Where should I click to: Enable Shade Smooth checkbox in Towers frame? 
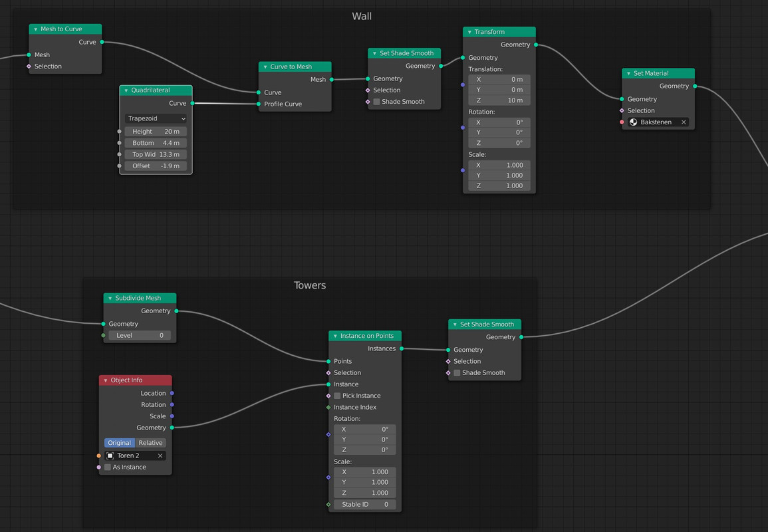(457, 373)
